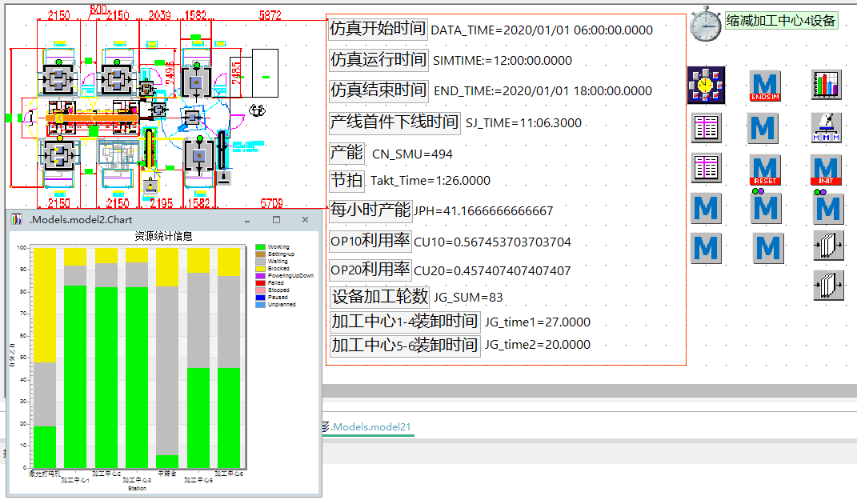Open the ShiftCalendar icon with blue frame
The height and width of the screenshot is (504, 857).
click(x=706, y=85)
